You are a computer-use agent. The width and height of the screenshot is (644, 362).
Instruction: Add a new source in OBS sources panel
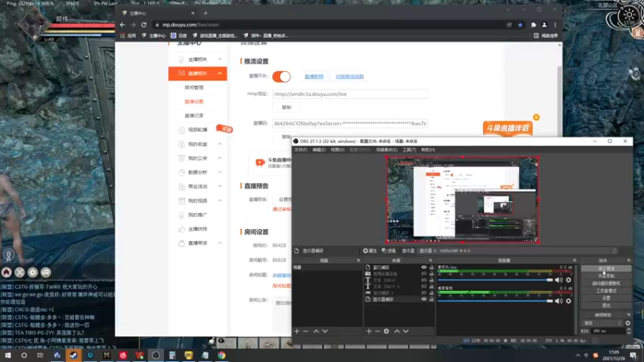click(369, 331)
